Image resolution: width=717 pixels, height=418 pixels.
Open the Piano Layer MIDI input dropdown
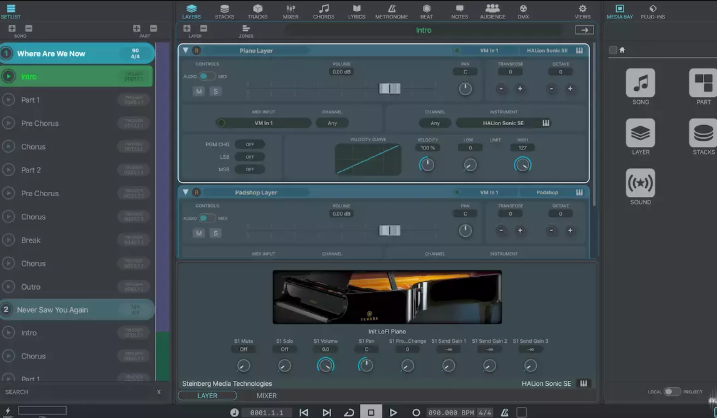point(263,123)
